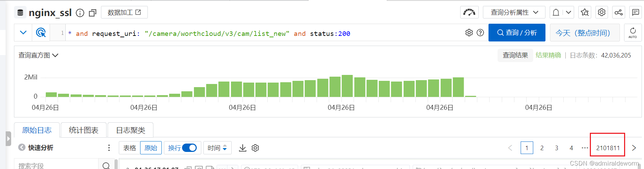Open nginx_ssl info circle icon
This screenshot has height=169, width=644.
80,13
